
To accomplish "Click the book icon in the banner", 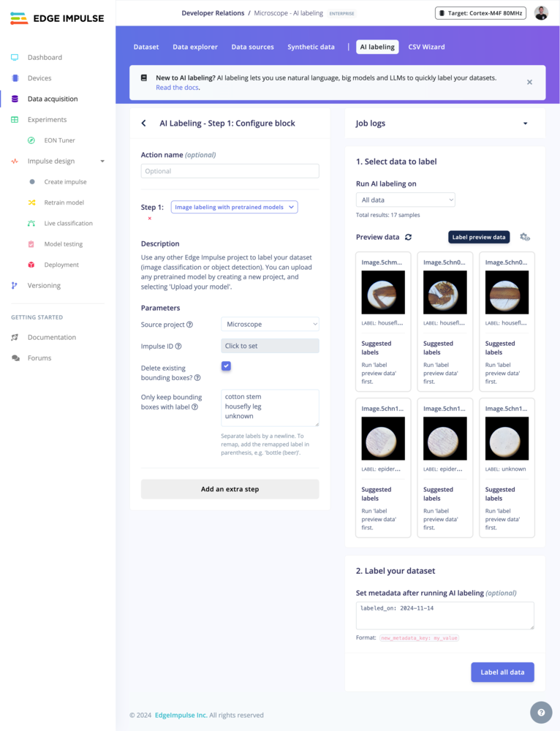I will [x=144, y=78].
